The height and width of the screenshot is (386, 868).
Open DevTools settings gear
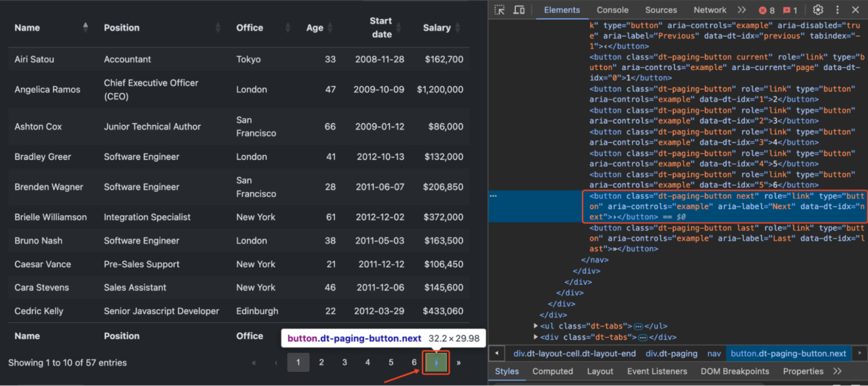[x=818, y=9]
